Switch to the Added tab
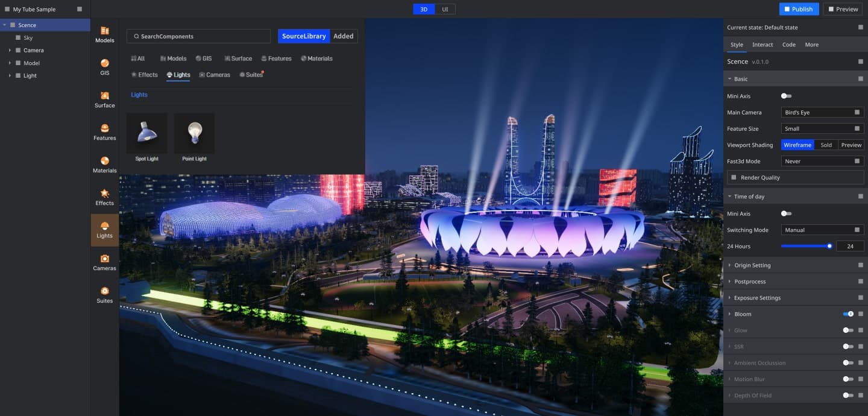 point(344,36)
